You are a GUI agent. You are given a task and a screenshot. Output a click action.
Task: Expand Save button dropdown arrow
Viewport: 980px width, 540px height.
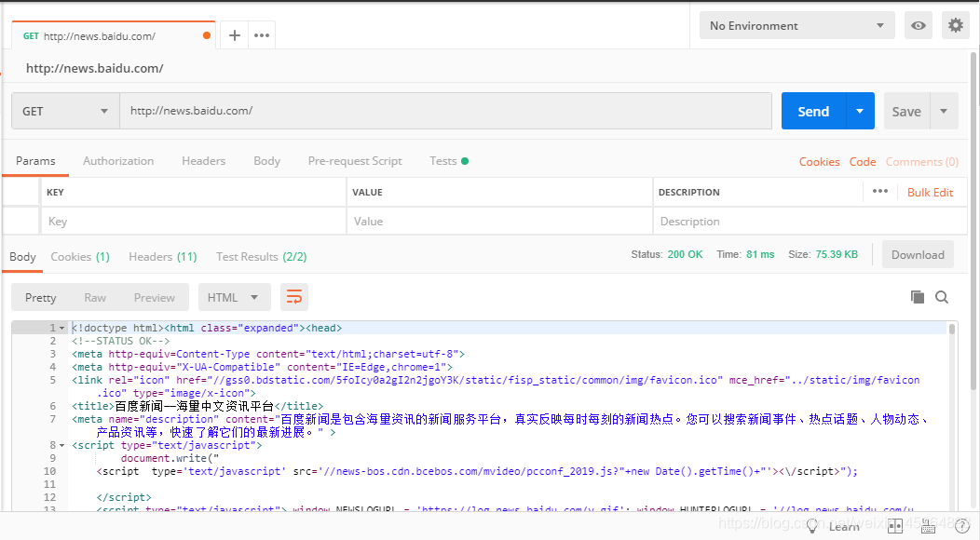point(944,111)
